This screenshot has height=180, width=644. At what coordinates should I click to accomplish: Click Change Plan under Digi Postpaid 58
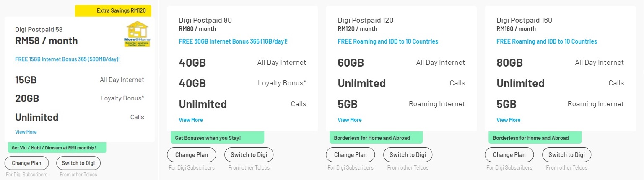[26, 163]
